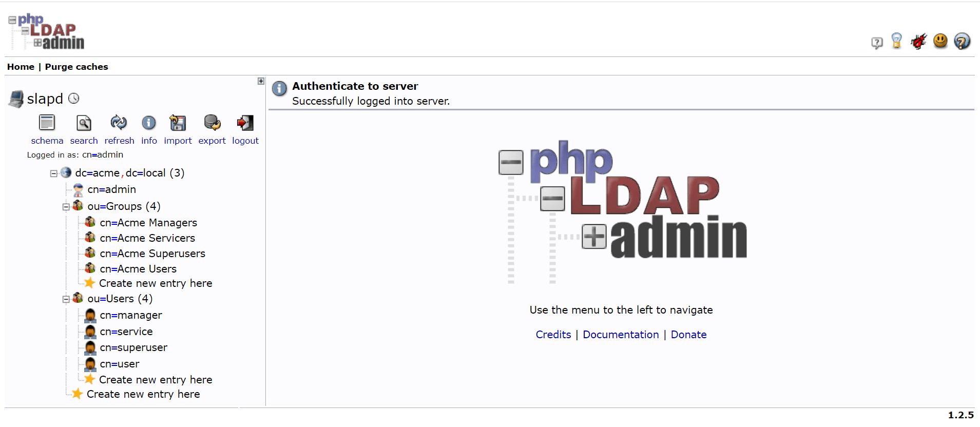The image size is (980, 427).
Task: Click the smiley Donate icon in header
Action: (x=940, y=41)
